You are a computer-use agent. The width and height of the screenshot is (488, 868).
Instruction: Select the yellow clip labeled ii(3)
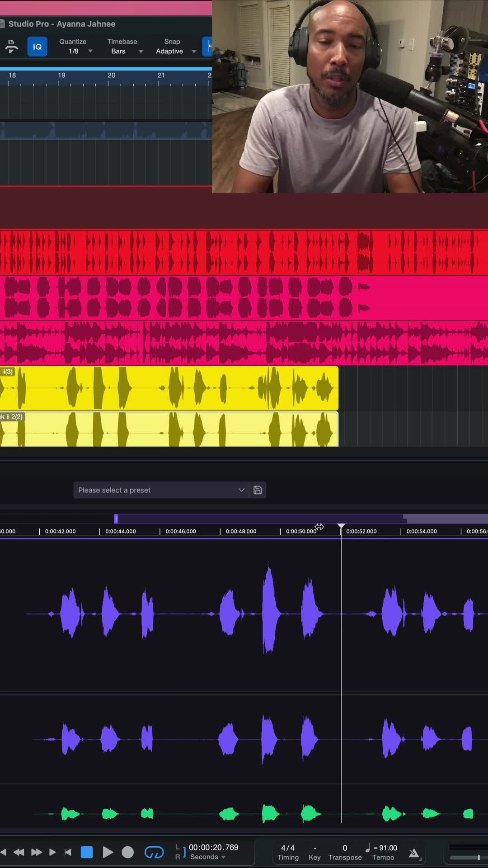point(169,388)
